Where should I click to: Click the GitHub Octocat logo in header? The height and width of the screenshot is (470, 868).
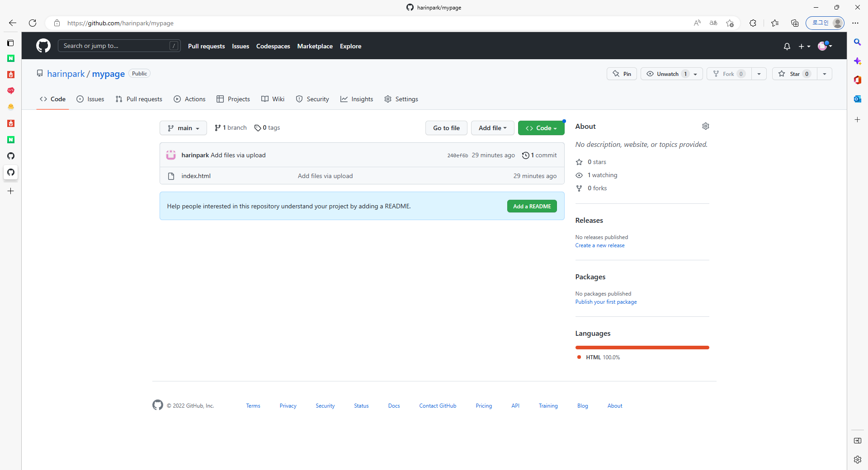(43, 46)
